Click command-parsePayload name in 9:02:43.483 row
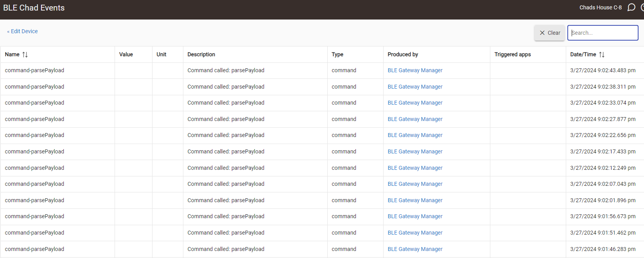The height and width of the screenshot is (258, 644). coord(34,70)
